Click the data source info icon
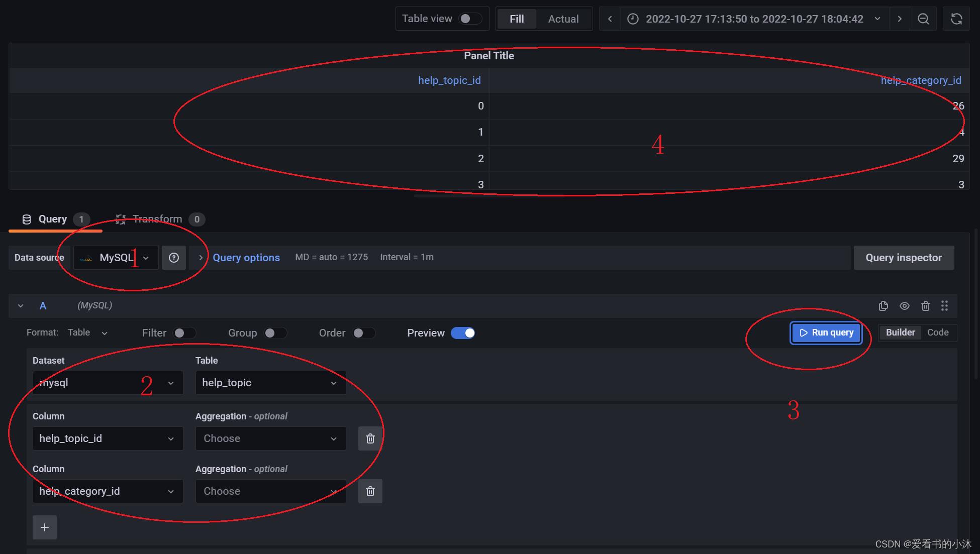The image size is (980, 554). tap(174, 257)
